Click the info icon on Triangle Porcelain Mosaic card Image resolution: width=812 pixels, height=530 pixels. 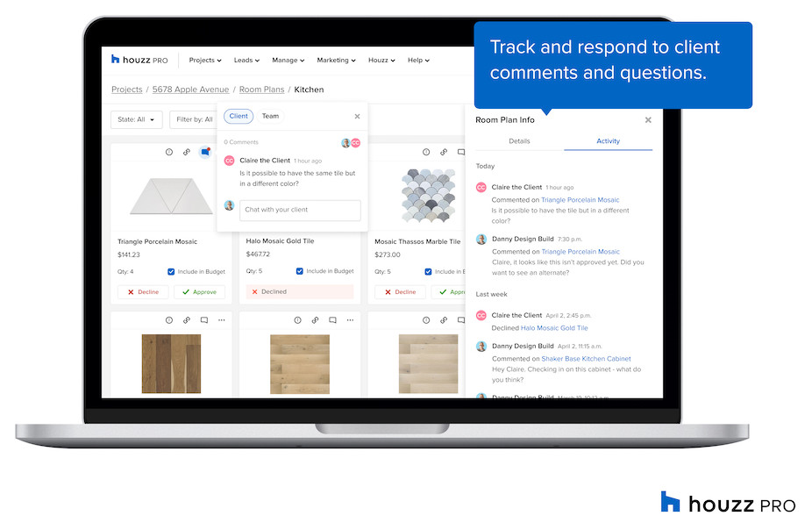169,152
